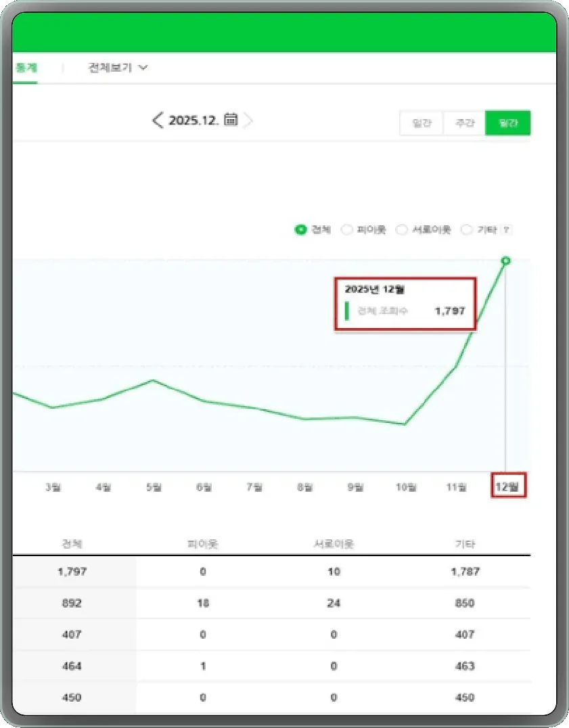Open the calendar date picker icon
Screen dimensions: 569x728
pos(231,119)
